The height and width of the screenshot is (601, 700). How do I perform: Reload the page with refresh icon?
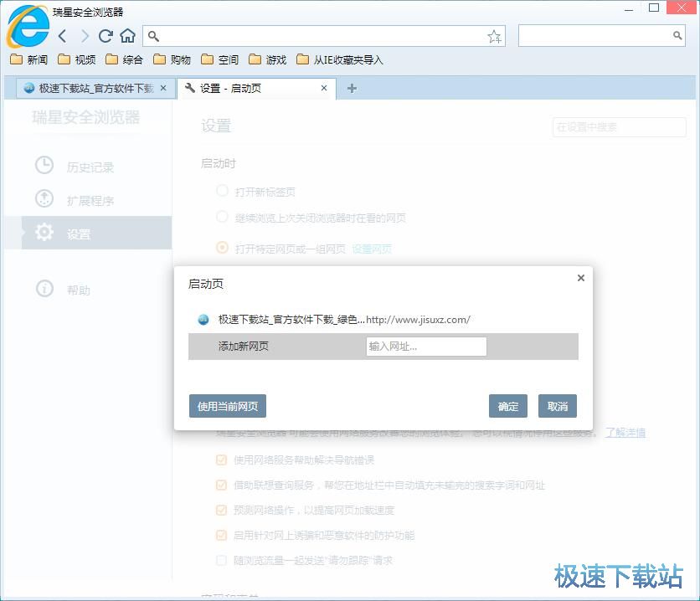click(106, 36)
